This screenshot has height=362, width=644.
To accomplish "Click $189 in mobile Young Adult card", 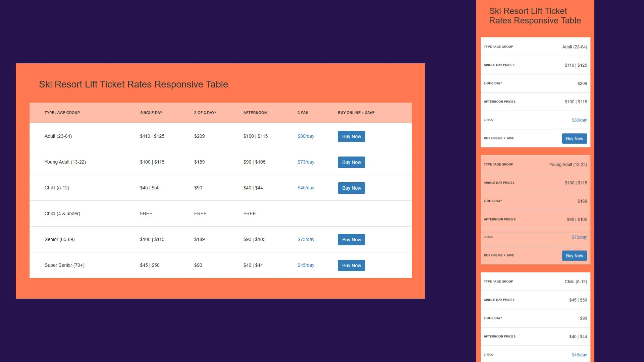I will pos(582,201).
